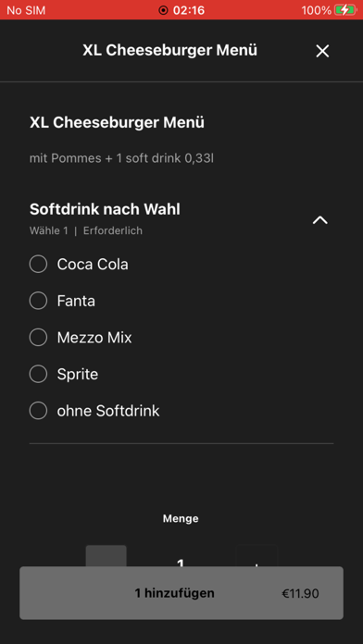Pick the Mezzo Mix option

[x=38, y=338]
